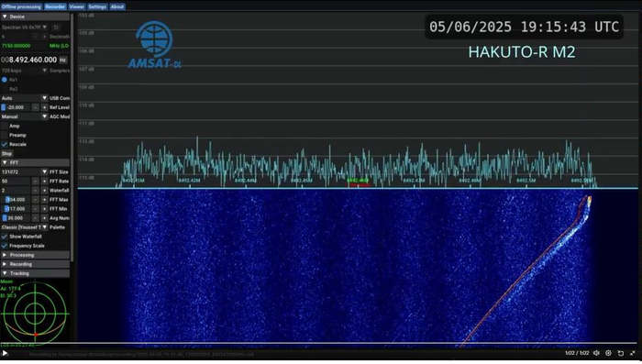Decrease FFT Rate with minus button
Viewport: 642px width, 364px height.
coord(35,182)
